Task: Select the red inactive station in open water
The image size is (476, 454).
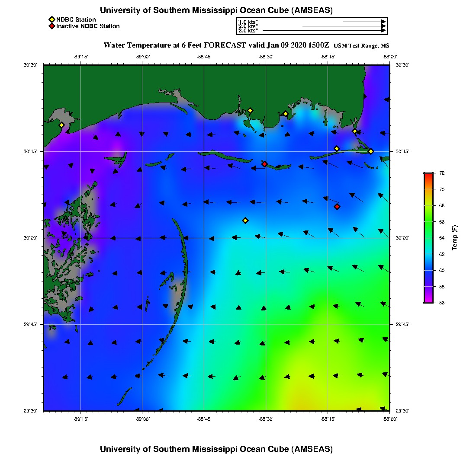Action: coord(337,207)
